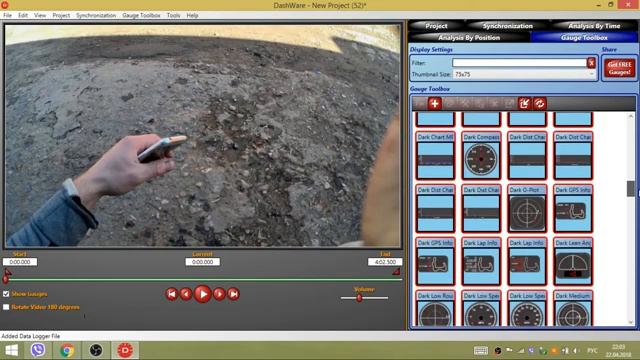The image size is (640, 360).
Task: Click the End time field
Action: click(385, 262)
